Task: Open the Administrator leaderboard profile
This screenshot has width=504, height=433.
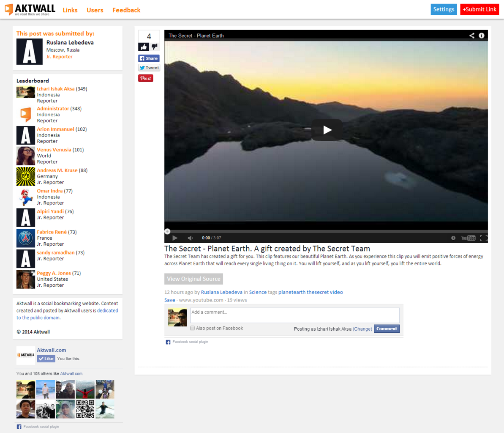Action: pos(53,109)
